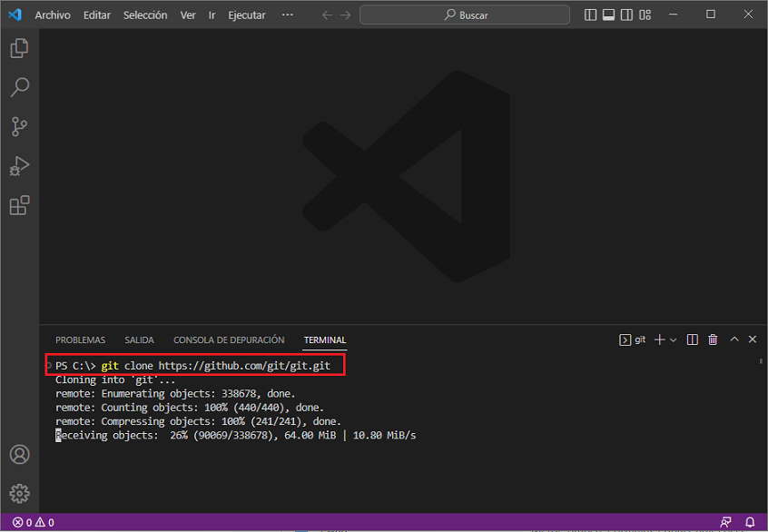Click the VS Code logo icon
The height and width of the screenshot is (532, 768).
[15, 15]
